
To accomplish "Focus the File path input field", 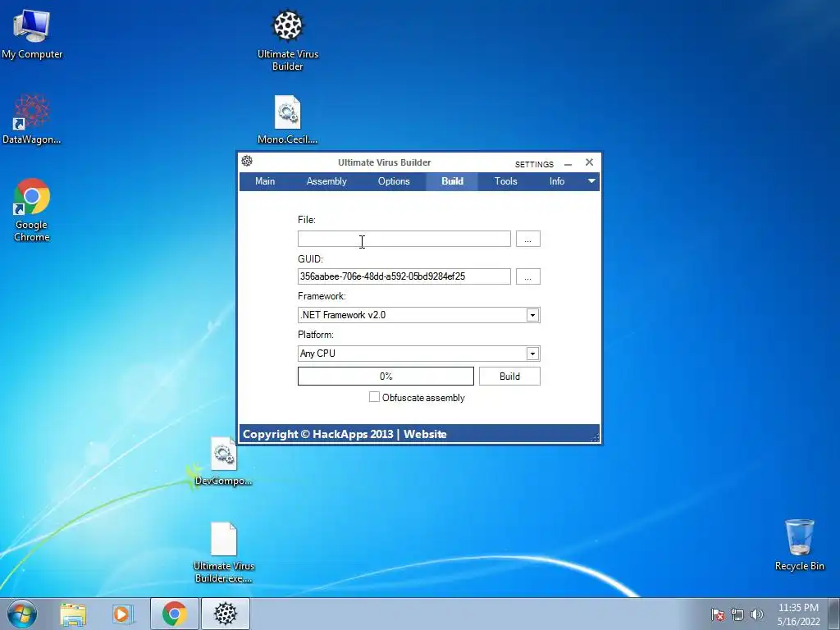I will [404, 239].
